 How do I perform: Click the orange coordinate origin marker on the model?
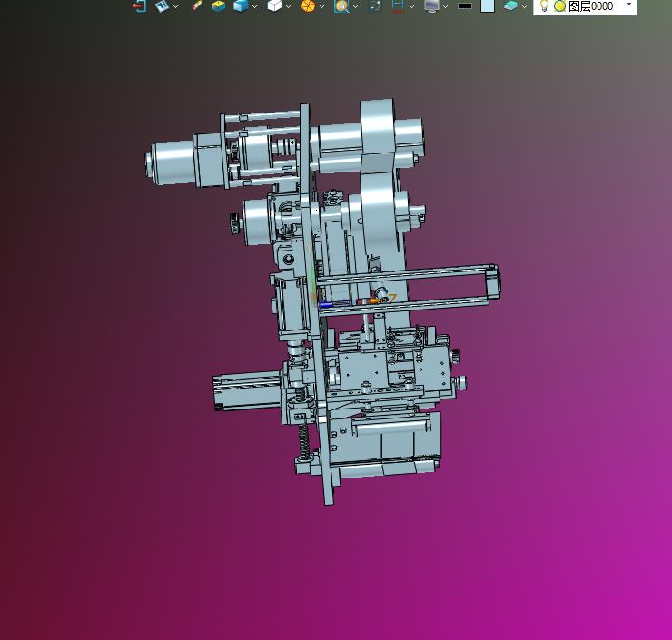tap(376, 300)
